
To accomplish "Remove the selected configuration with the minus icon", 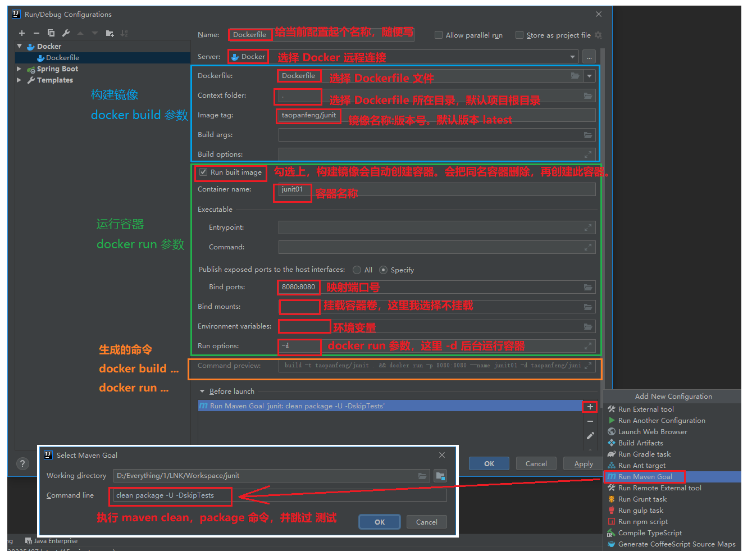I will pos(37,34).
